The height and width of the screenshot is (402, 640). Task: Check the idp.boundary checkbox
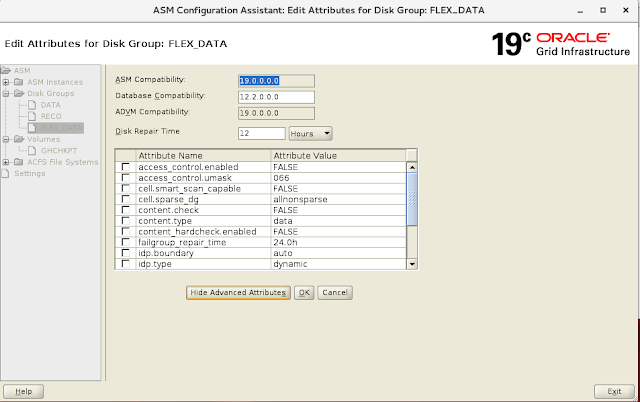[x=125, y=253]
